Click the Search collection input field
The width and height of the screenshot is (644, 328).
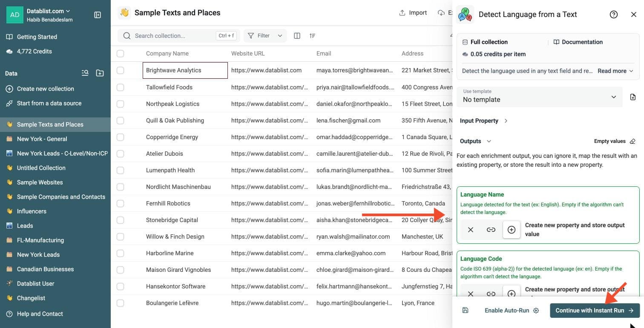click(179, 36)
